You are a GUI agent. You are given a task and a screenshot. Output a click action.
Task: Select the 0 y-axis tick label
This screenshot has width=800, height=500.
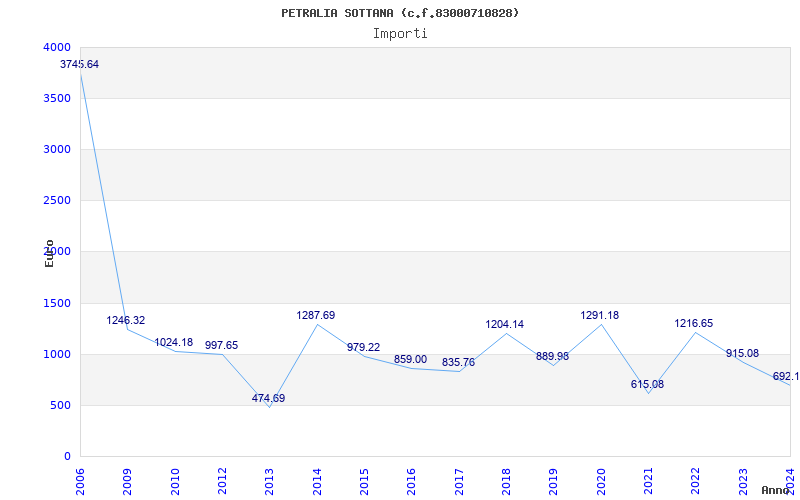(x=67, y=457)
